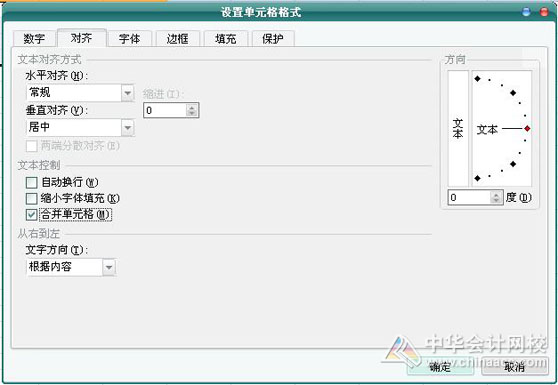The image size is (558, 385).
Task: Enable 自动换行 checkbox
Action: click(32, 183)
